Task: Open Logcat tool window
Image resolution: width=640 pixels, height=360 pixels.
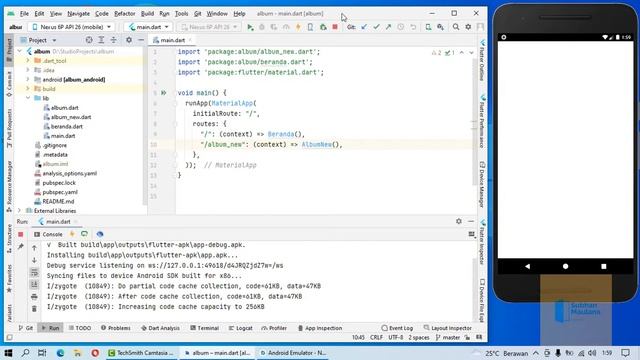Action: (240, 328)
